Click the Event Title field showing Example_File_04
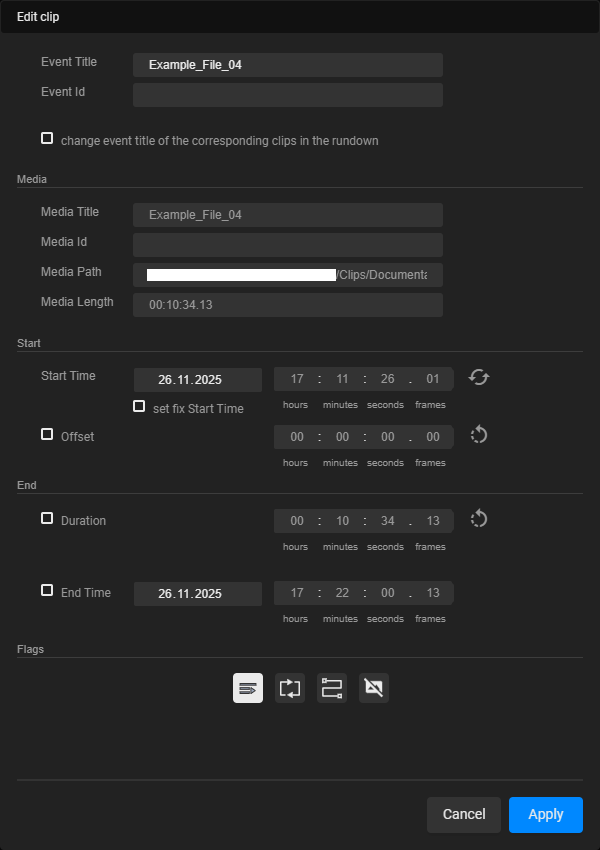The image size is (600, 850). pos(287,64)
